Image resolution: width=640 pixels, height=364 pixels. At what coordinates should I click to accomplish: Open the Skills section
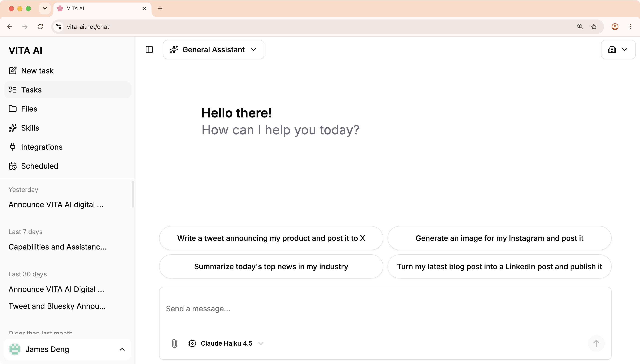point(68,128)
